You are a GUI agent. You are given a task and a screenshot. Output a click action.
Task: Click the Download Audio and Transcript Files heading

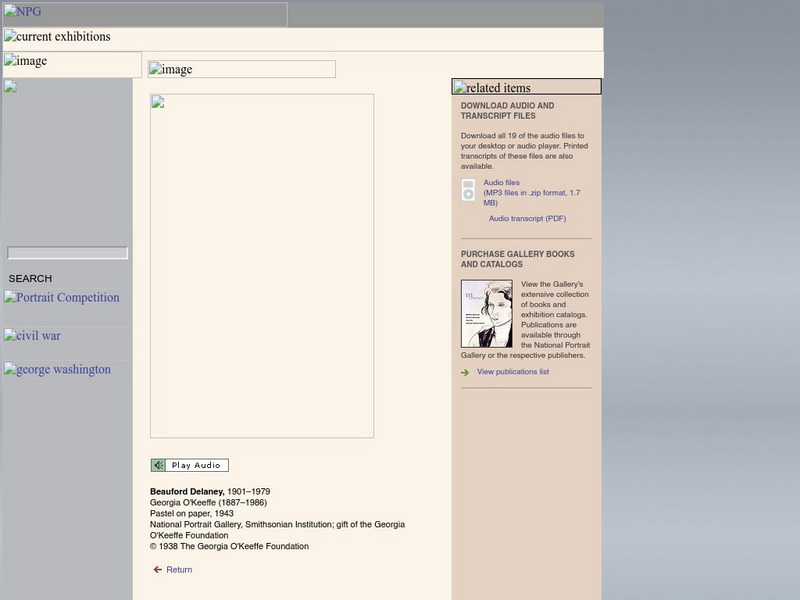point(507,111)
